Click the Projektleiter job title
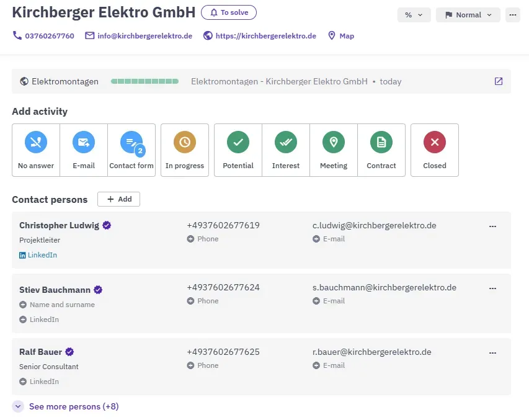The height and width of the screenshot is (420, 529). click(x=40, y=240)
